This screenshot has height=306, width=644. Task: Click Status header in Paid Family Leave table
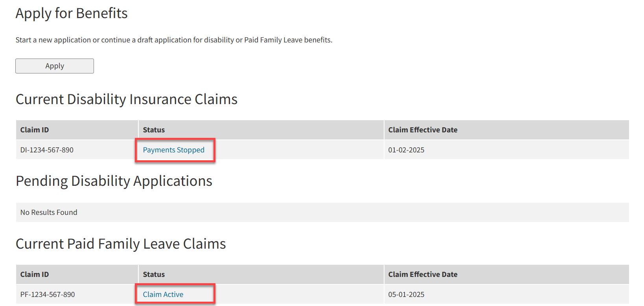154,275
